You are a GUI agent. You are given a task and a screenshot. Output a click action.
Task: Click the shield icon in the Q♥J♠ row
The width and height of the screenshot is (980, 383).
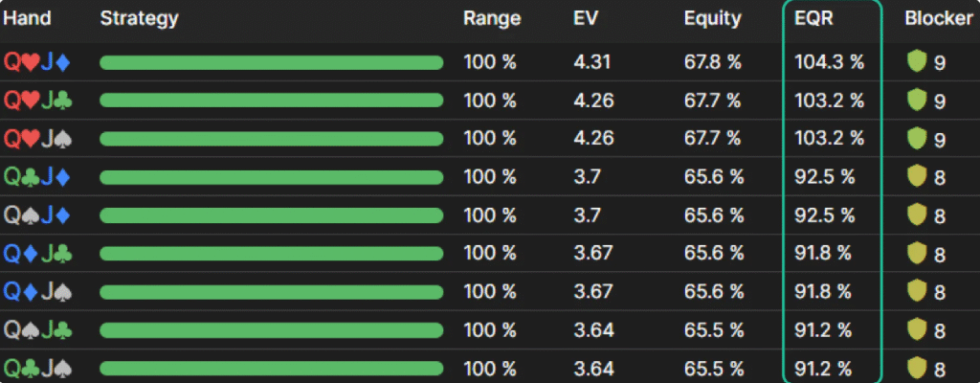click(916, 139)
